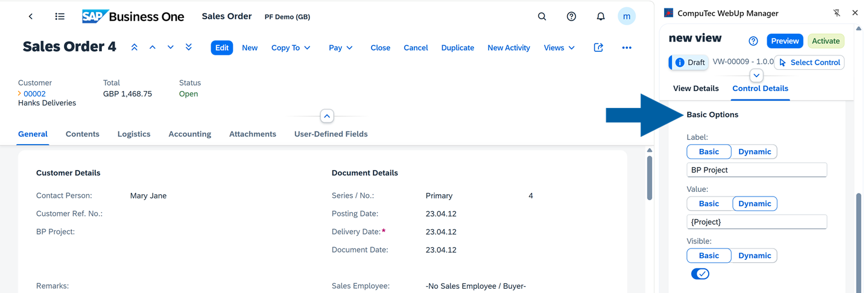Select Basic mode for Value
This screenshot has height=293, width=868.
[709, 204]
